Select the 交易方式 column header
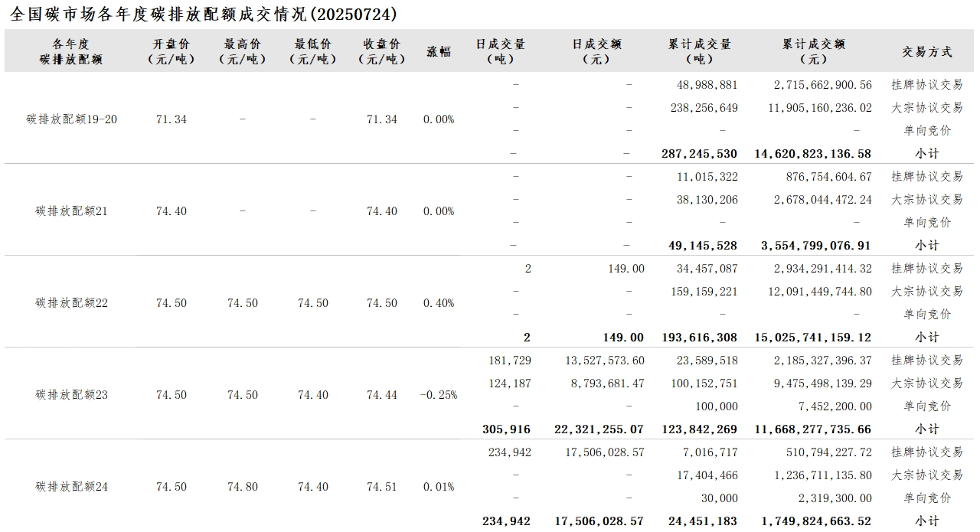 pyautogui.click(x=927, y=51)
